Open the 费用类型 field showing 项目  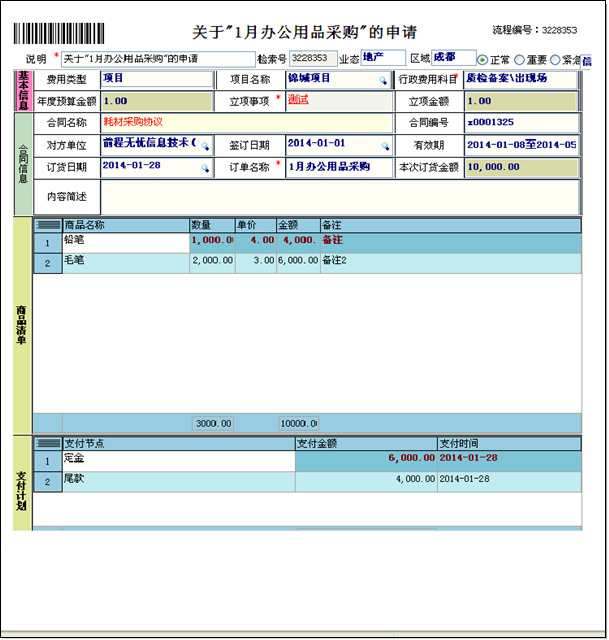tap(157, 80)
